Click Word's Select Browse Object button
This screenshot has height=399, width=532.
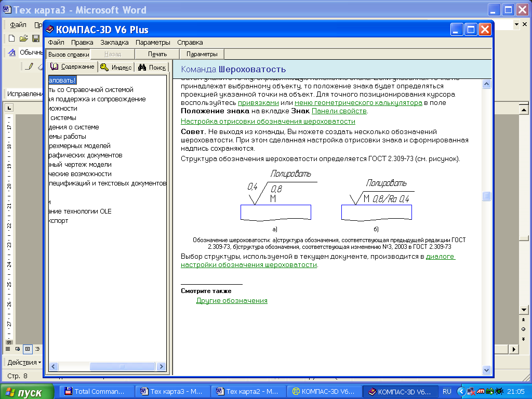(x=524, y=329)
